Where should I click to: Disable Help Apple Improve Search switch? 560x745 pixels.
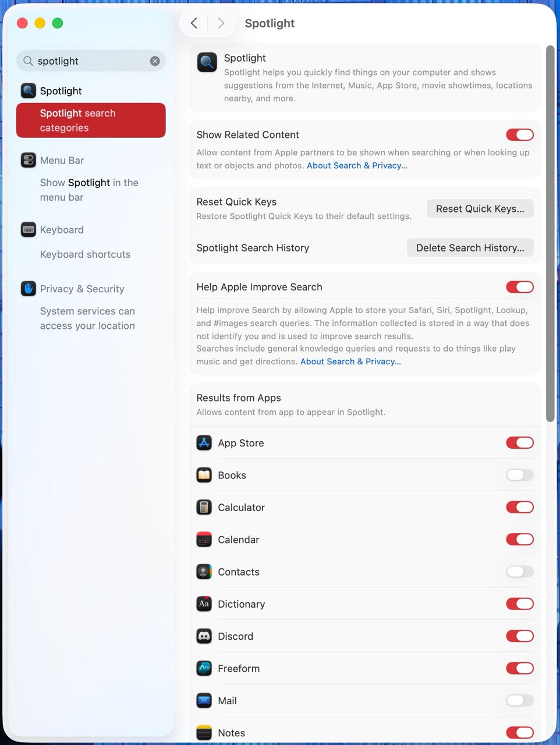(x=520, y=287)
